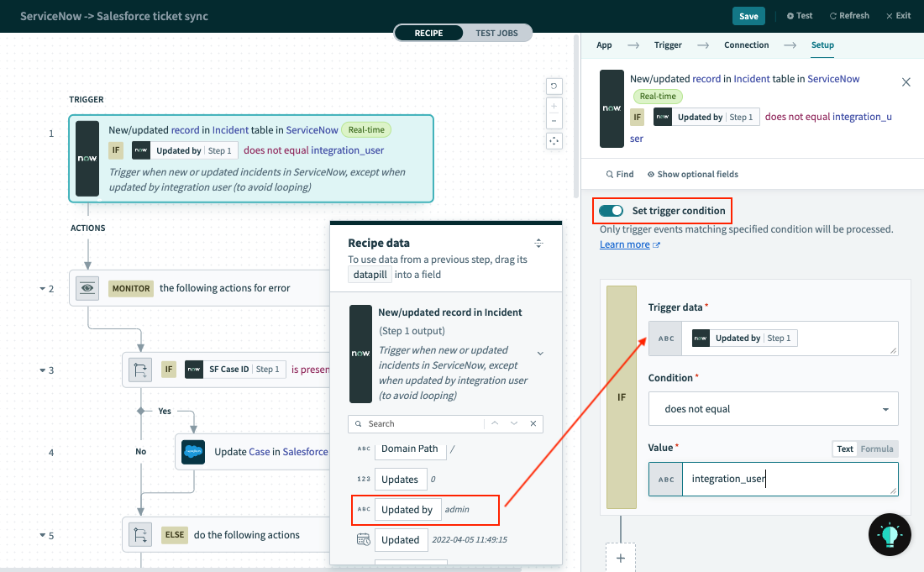Save the recipe
Image resolution: width=924 pixels, height=572 pixels.
pyautogui.click(x=748, y=15)
